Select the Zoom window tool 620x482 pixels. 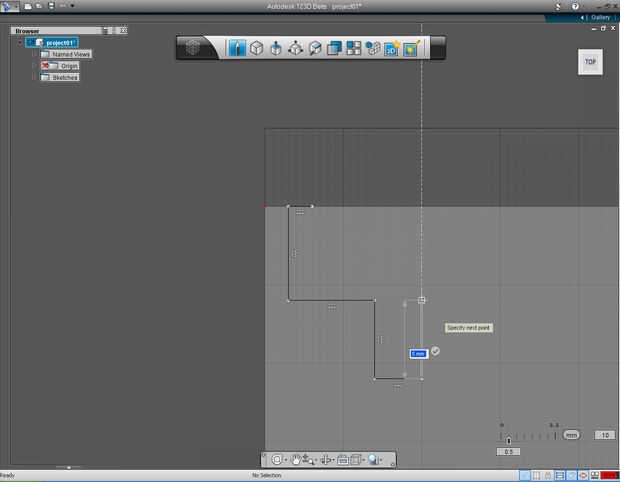[308, 459]
